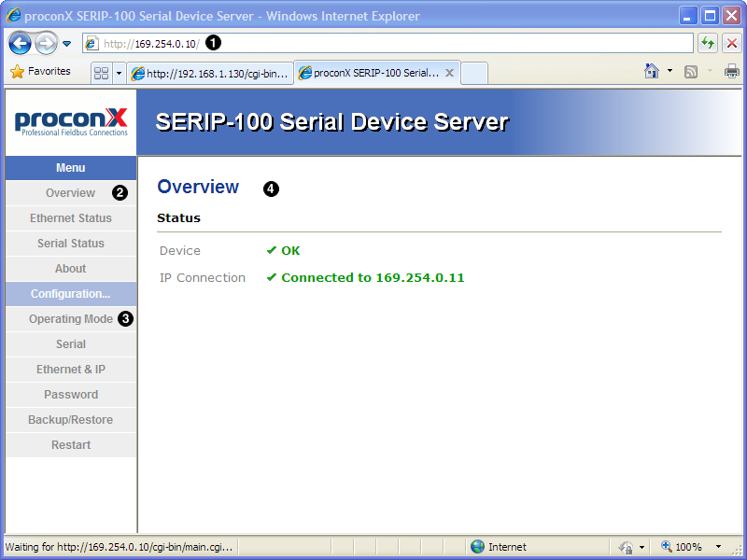Click the protected mode lock icon
747x560 pixels.
point(626,547)
